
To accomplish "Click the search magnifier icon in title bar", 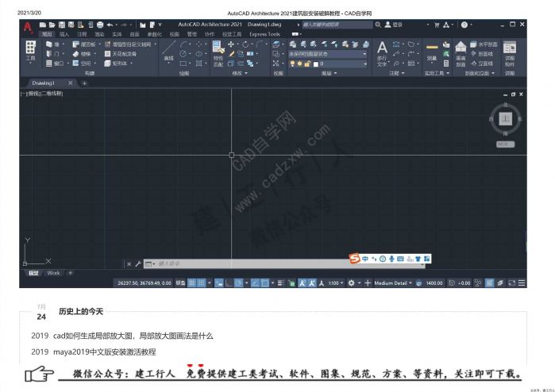I will (x=378, y=25).
